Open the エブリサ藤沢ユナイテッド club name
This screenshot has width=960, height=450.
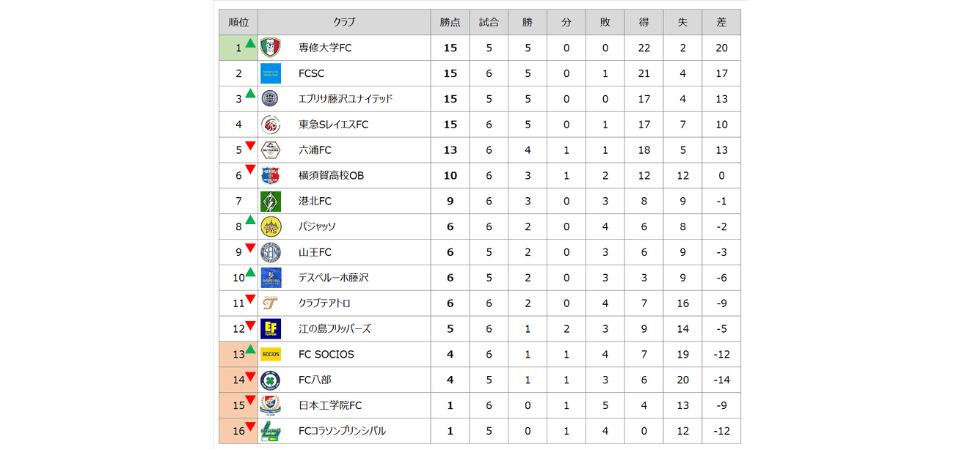[345, 99]
